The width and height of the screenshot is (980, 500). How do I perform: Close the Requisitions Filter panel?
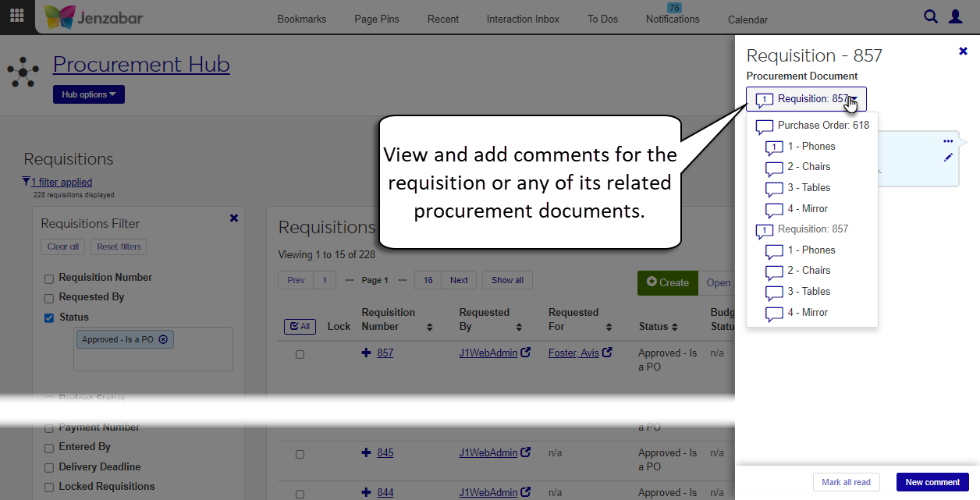click(234, 218)
